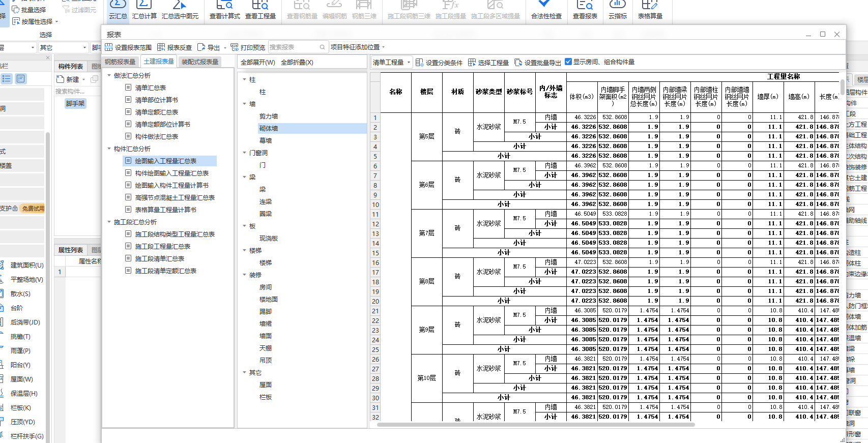The width and height of the screenshot is (868, 443).
Task: Click the 表格算量 table quantity icon
Action: coord(650,10)
